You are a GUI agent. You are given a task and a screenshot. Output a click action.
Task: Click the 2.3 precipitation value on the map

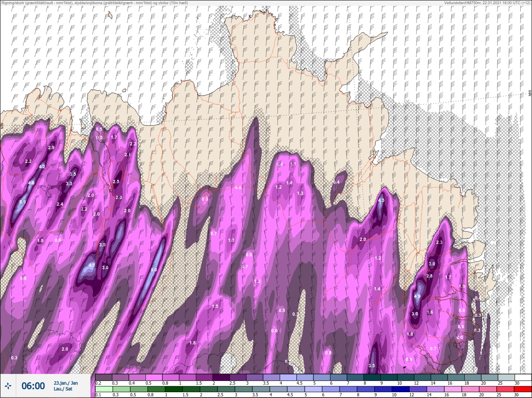(440, 242)
